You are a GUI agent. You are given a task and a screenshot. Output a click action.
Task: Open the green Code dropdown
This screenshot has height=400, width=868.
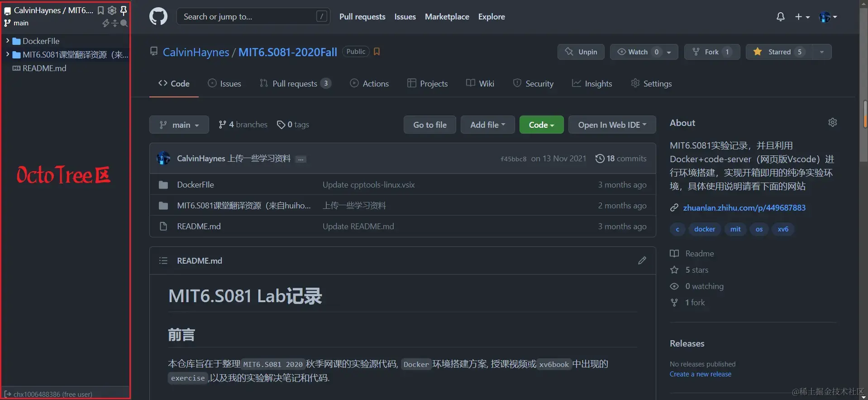tap(542, 125)
